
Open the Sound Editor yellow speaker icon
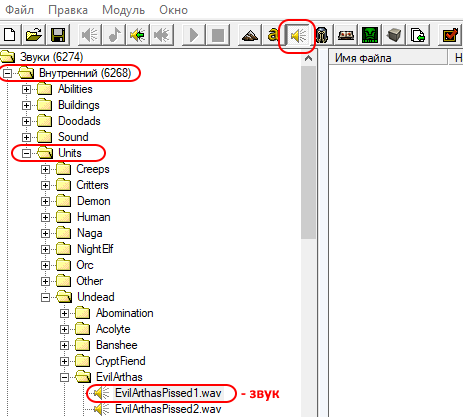click(298, 35)
